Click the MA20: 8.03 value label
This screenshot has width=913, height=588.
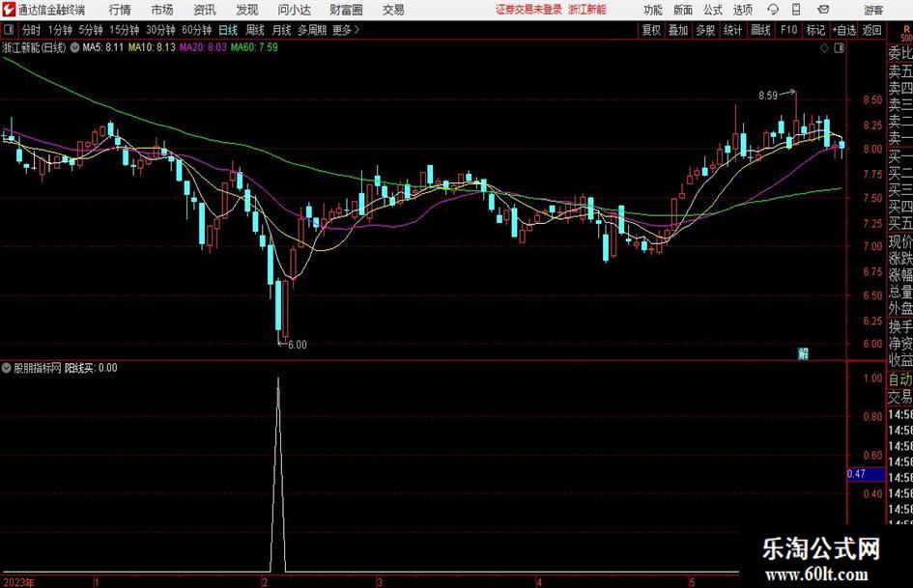(203, 47)
